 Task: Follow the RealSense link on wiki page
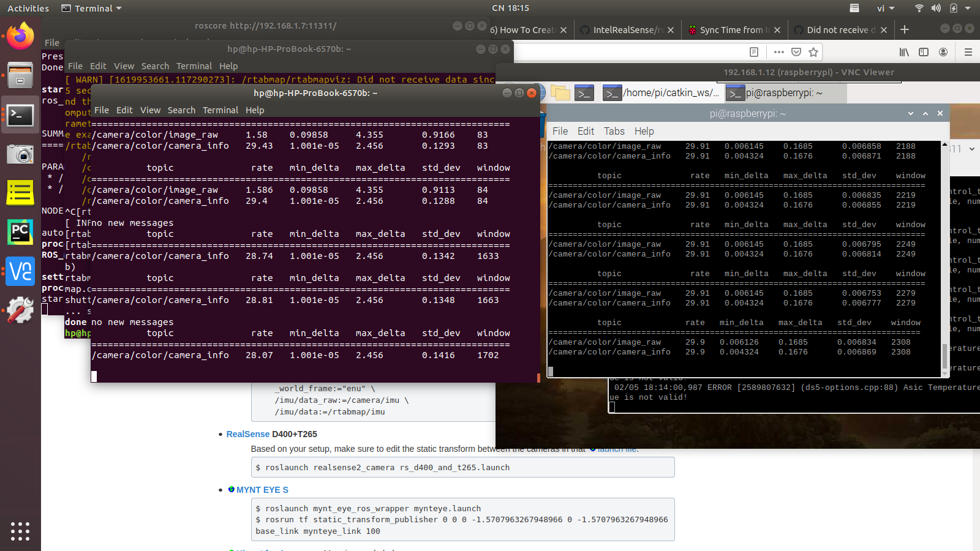(248, 434)
